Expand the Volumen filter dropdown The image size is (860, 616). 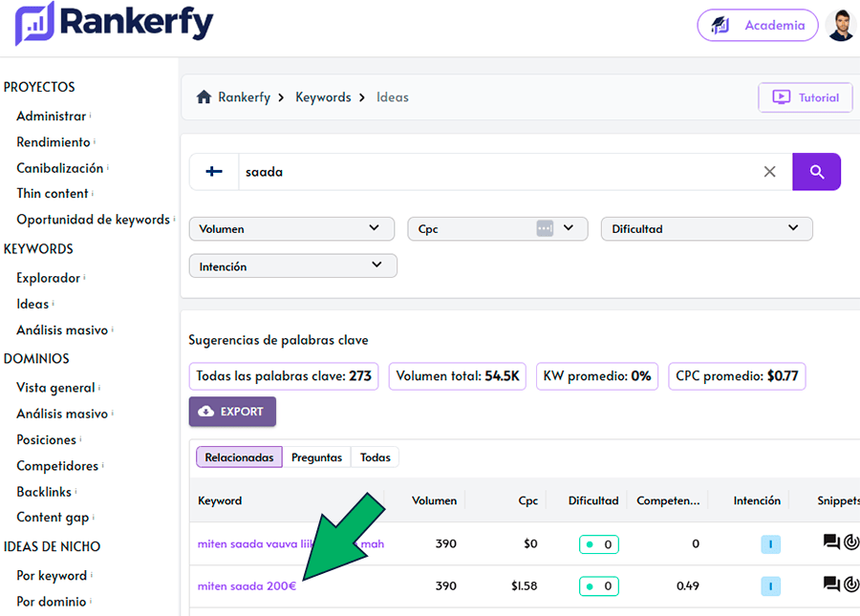point(291,228)
